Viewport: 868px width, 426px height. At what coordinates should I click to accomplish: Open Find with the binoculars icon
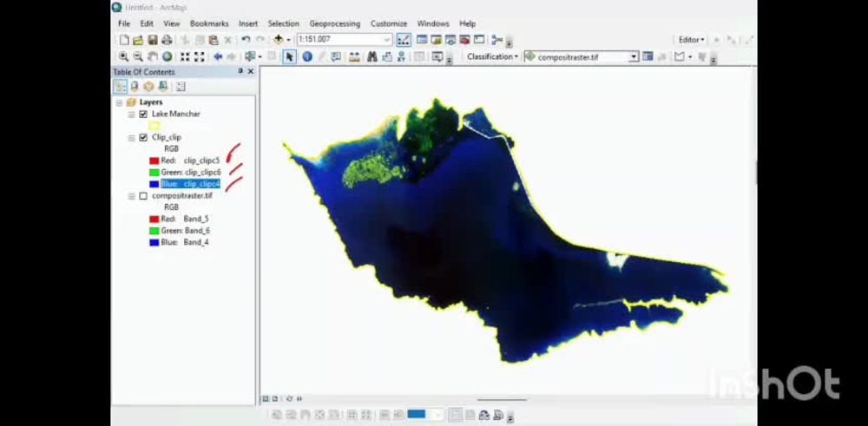click(x=372, y=56)
